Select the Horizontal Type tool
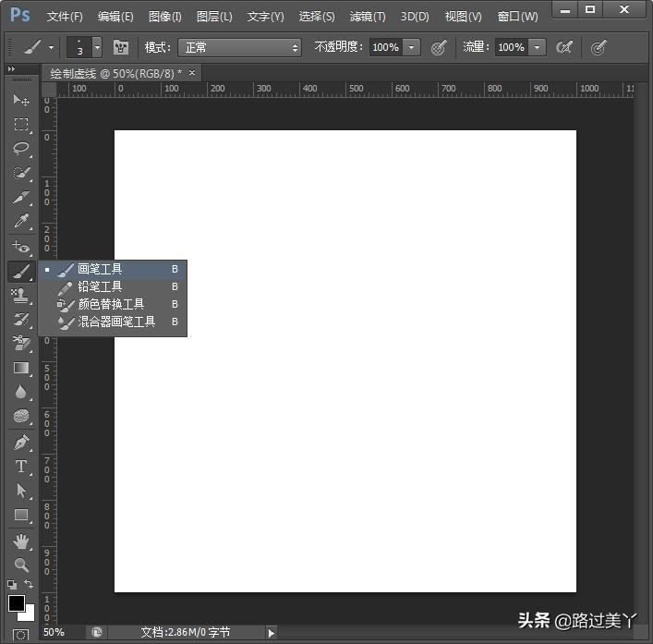This screenshot has height=644, width=653. [x=20, y=467]
